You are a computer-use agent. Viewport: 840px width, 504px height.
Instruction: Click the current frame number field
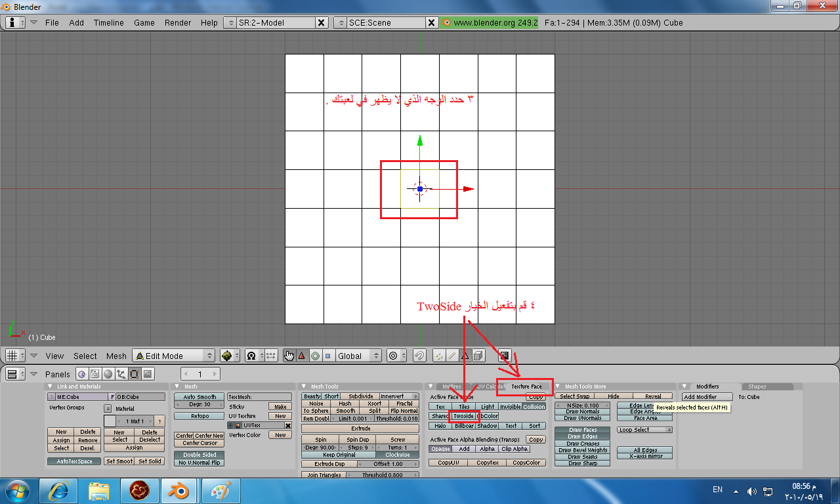pos(200,374)
